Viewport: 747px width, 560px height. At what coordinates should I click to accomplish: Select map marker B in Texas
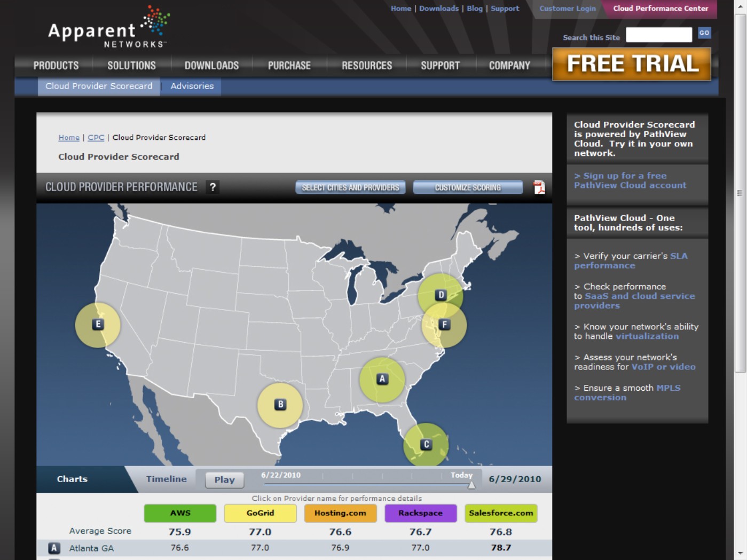pos(280,405)
